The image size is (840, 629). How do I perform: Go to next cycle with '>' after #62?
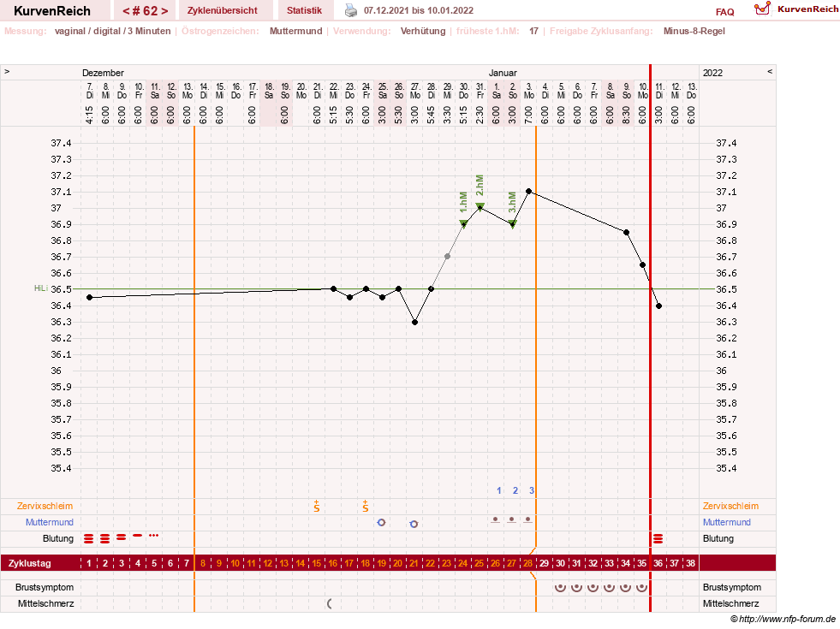pos(164,11)
